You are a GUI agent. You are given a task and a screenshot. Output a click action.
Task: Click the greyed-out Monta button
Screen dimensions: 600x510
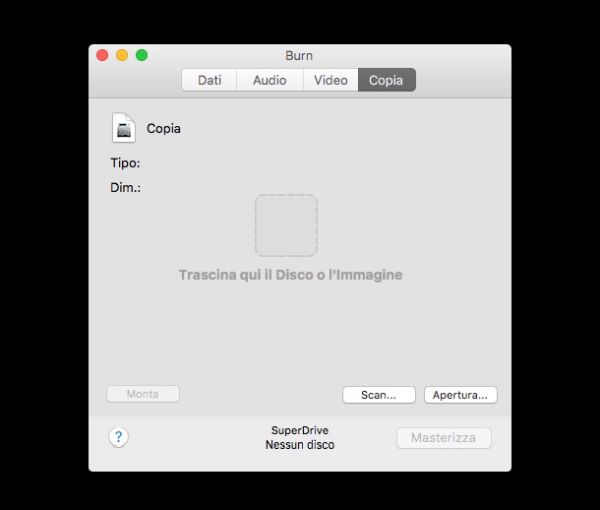click(142, 394)
